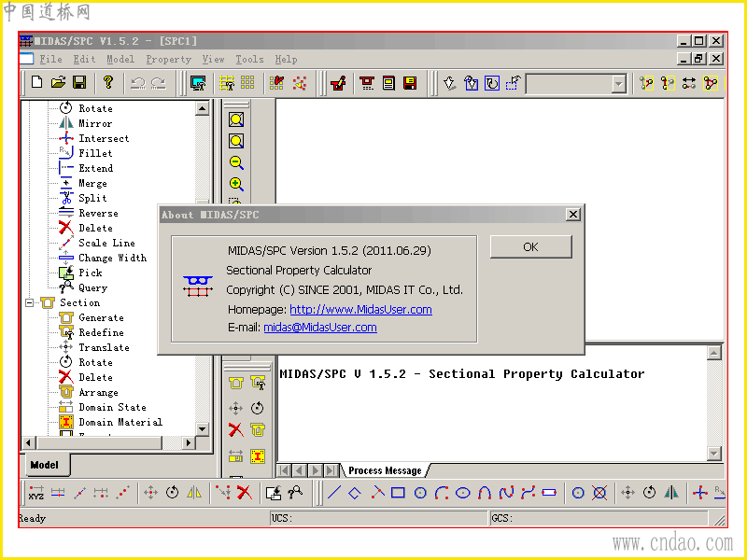Click the tree panel scroll down arrow

click(203, 428)
